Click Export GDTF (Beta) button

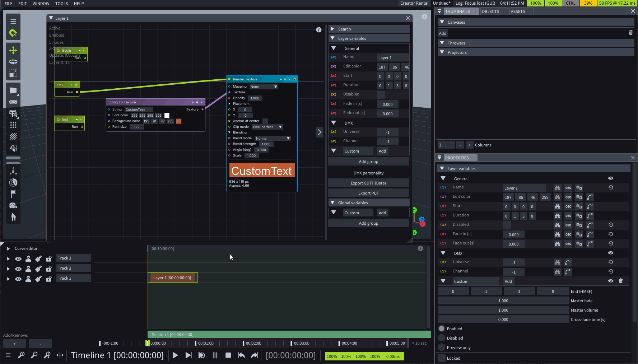(368, 183)
